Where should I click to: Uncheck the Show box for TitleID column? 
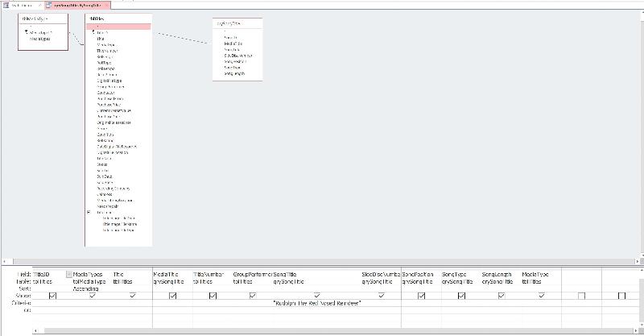click(52, 296)
